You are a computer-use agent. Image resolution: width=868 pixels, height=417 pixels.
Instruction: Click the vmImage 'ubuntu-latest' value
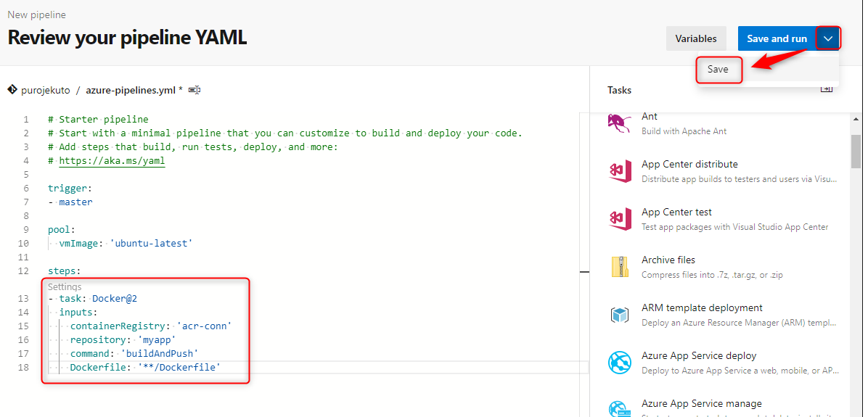coord(151,243)
